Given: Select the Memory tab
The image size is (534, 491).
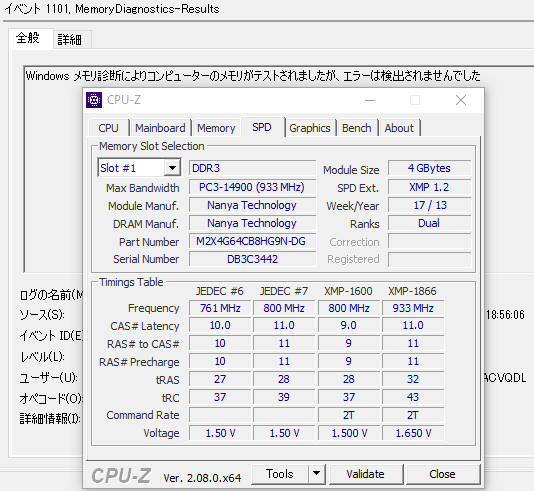Looking at the screenshot, I should (x=216, y=128).
